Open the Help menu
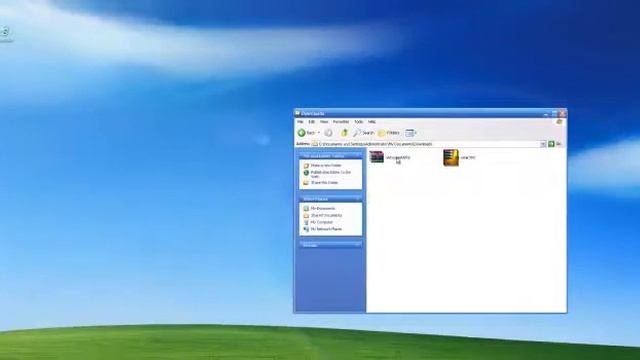 (x=372, y=122)
